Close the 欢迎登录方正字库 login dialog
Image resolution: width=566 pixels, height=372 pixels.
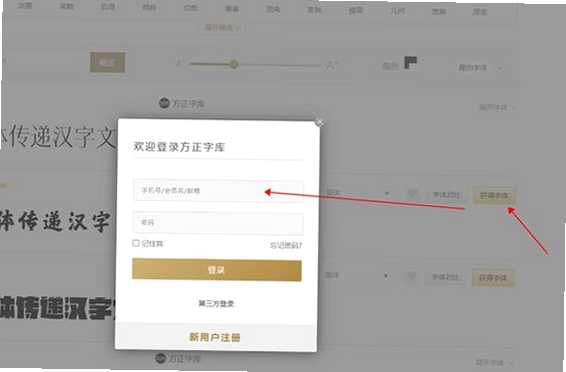coord(319,122)
